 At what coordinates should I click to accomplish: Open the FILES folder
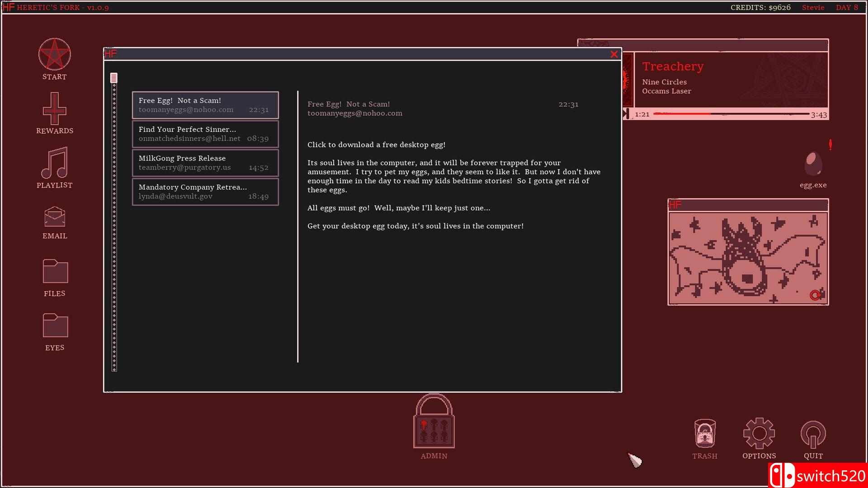55,271
